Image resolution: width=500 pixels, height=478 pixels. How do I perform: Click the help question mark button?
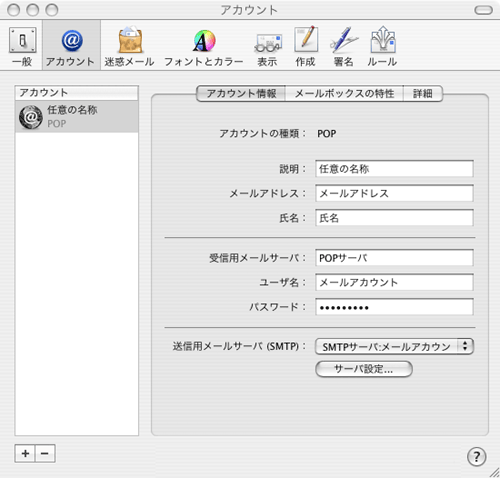[476, 456]
